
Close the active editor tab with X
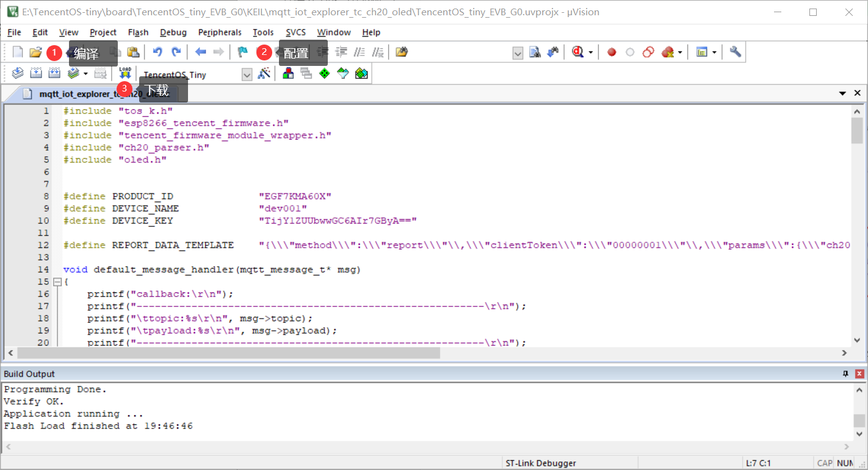(857, 93)
